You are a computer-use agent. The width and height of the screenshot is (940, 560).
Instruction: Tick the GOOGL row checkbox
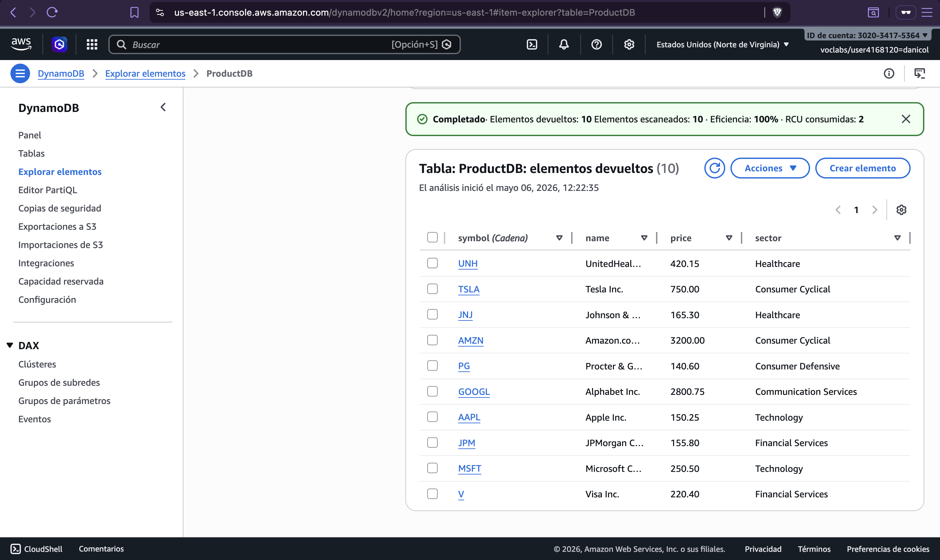[x=432, y=391]
